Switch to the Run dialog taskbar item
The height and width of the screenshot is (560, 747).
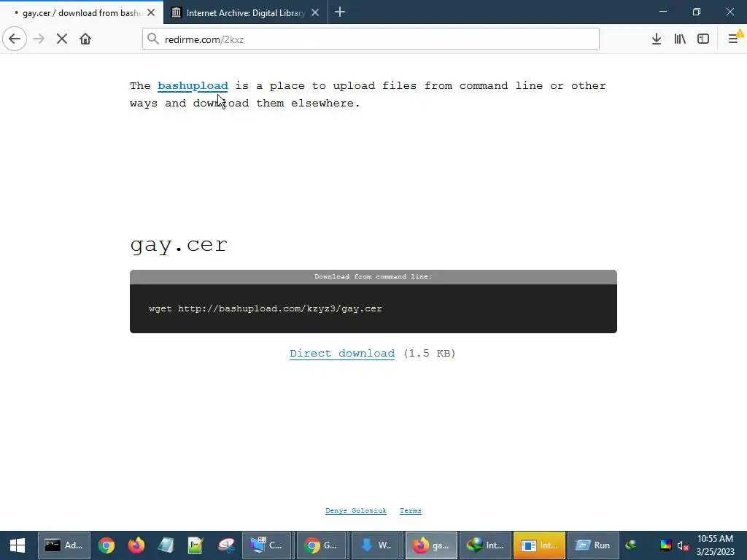tap(594, 545)
